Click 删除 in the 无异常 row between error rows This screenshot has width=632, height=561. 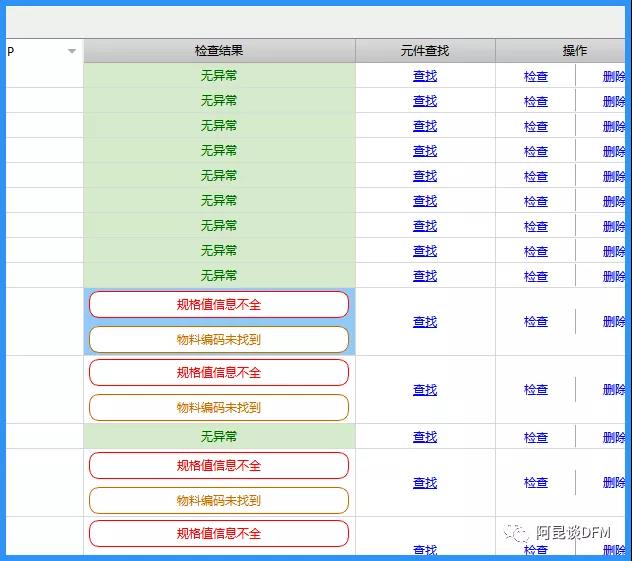click(x=614, y=437)
